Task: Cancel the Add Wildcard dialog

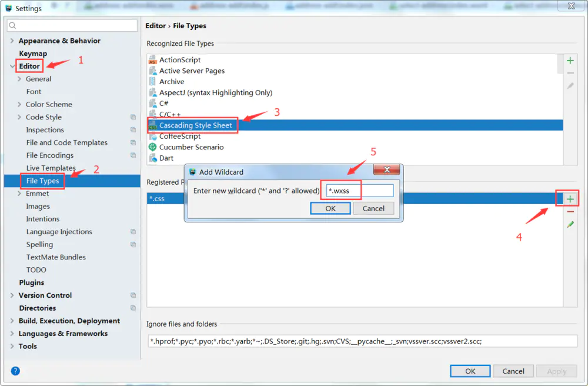Action: (373, 208)
